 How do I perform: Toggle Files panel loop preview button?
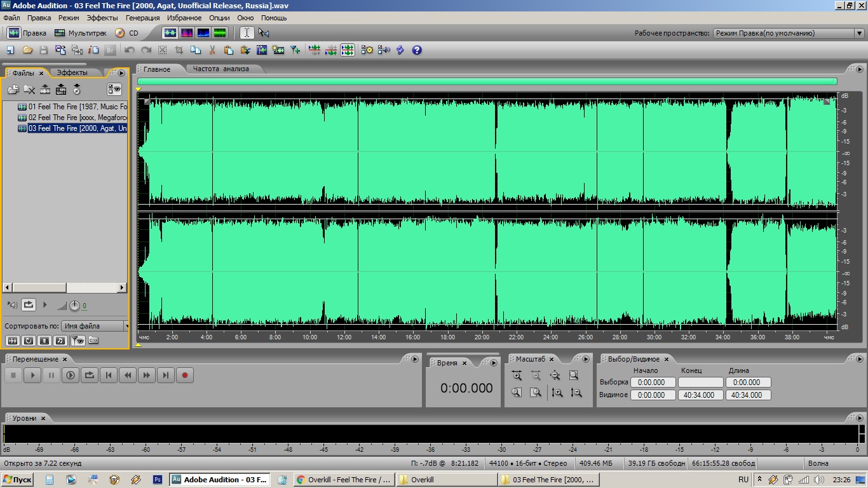coord(29,305)
